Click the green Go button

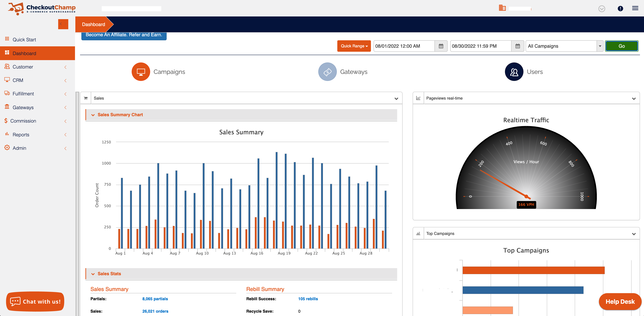(621, 46)
